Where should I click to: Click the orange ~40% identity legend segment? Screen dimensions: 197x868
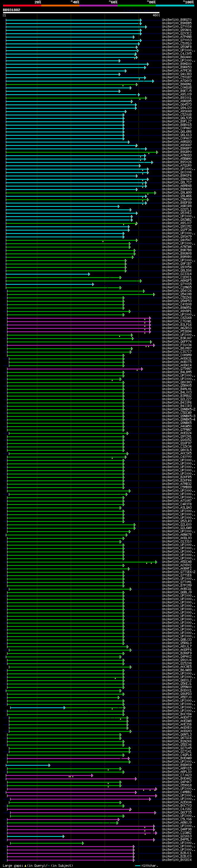click(x=60, y=6)
